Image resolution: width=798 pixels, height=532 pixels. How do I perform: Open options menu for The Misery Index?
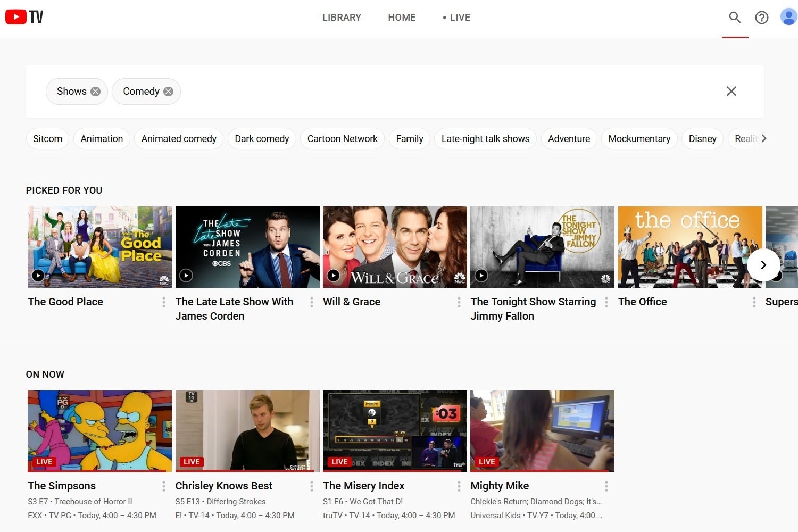tap(459, 486)
